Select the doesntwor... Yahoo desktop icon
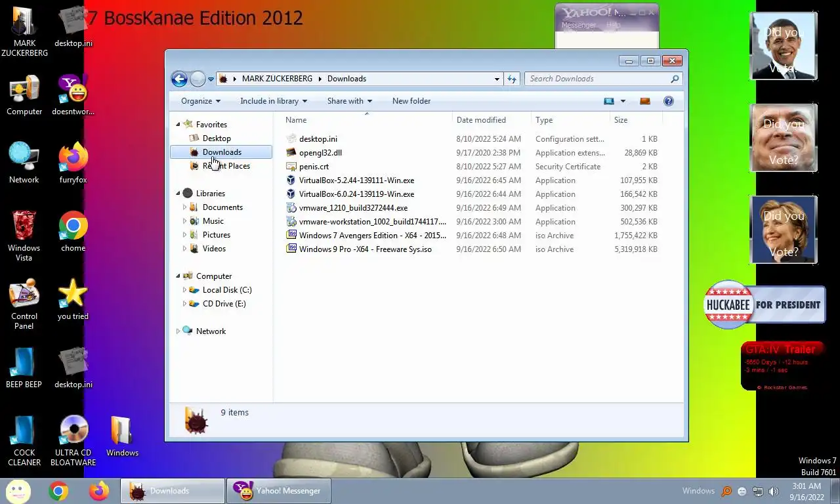This screenshot has height=504, width=840. pos(73,95)
